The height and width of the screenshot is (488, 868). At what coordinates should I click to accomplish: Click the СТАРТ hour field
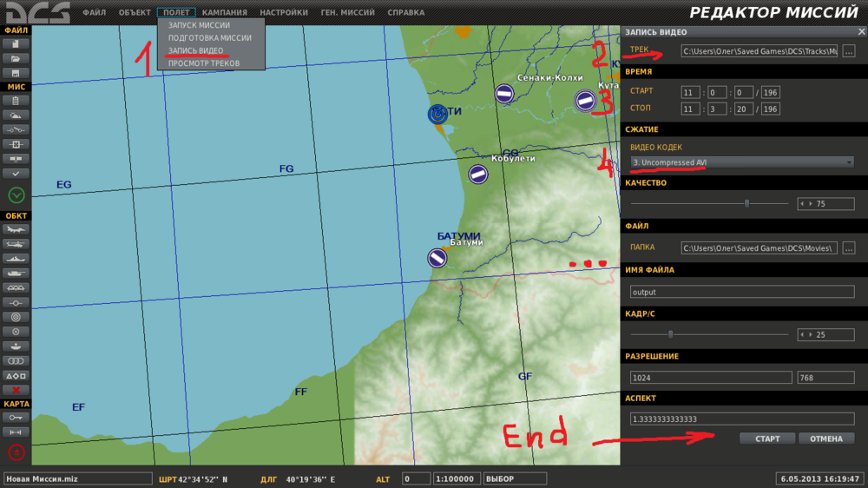coord(690,93)
